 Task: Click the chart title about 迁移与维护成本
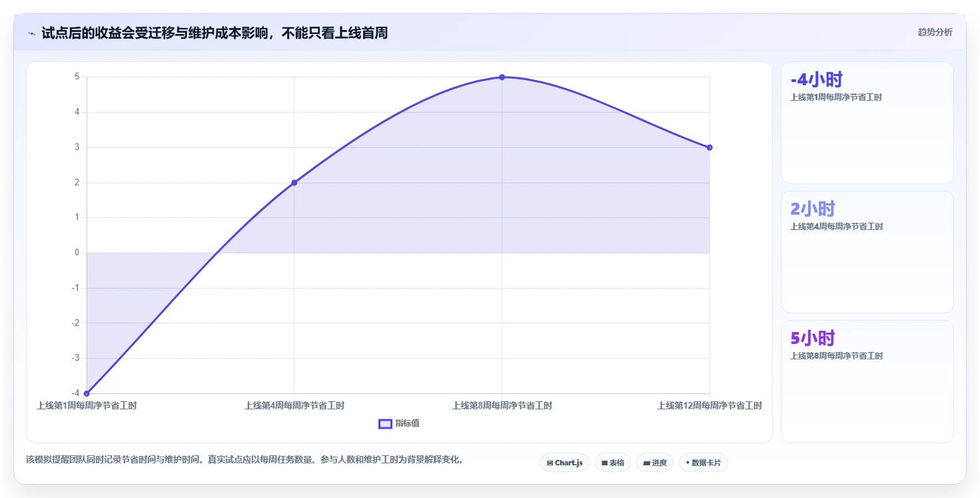[x=215, y=33]
